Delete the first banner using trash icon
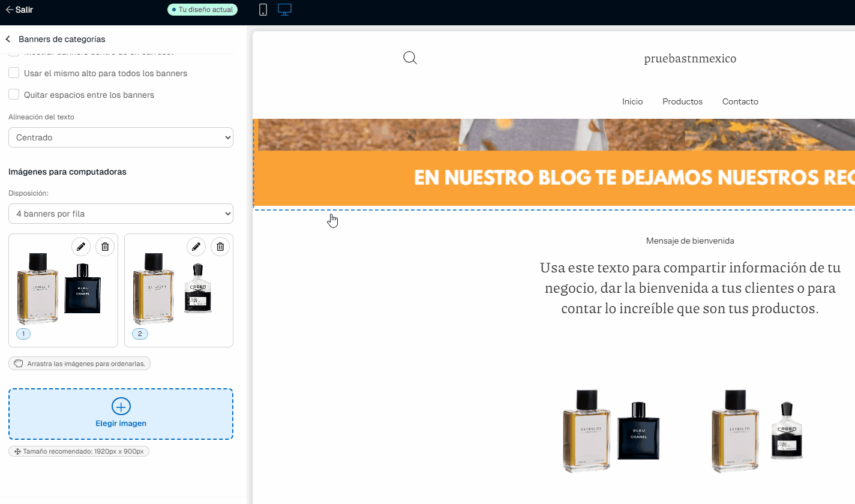Viewport: 855px width, 504px height. click(x=105, y=246)
